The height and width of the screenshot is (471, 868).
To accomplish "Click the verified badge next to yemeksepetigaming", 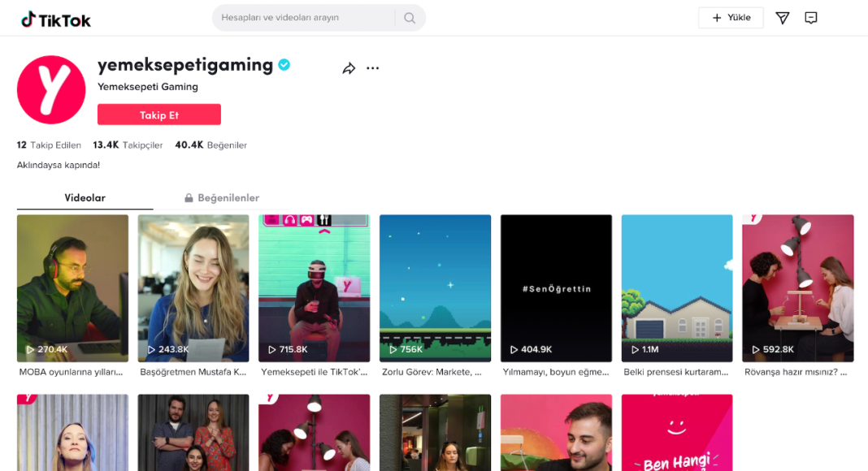I will (x=284, y=65).
